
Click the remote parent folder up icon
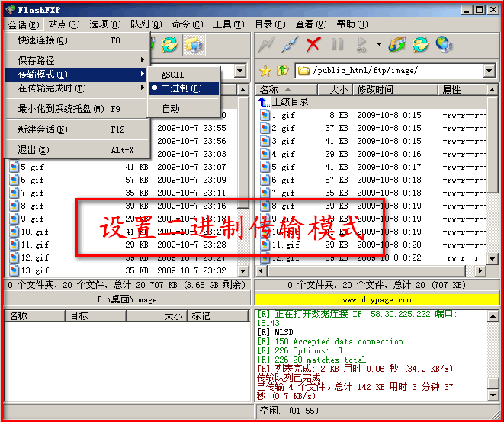(282, 71)
